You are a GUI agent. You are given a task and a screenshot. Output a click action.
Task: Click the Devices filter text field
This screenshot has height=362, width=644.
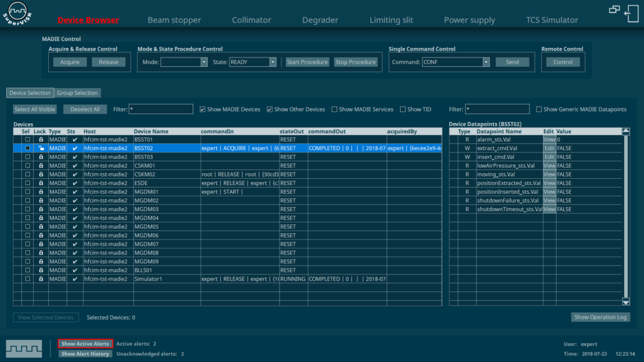coord(161,109)
